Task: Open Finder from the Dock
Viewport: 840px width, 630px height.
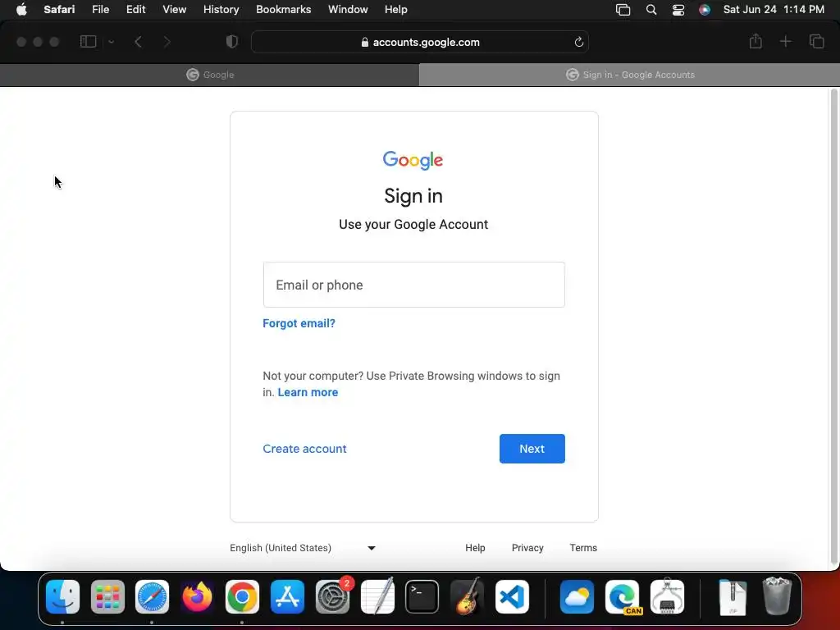Action: [62, 597]
